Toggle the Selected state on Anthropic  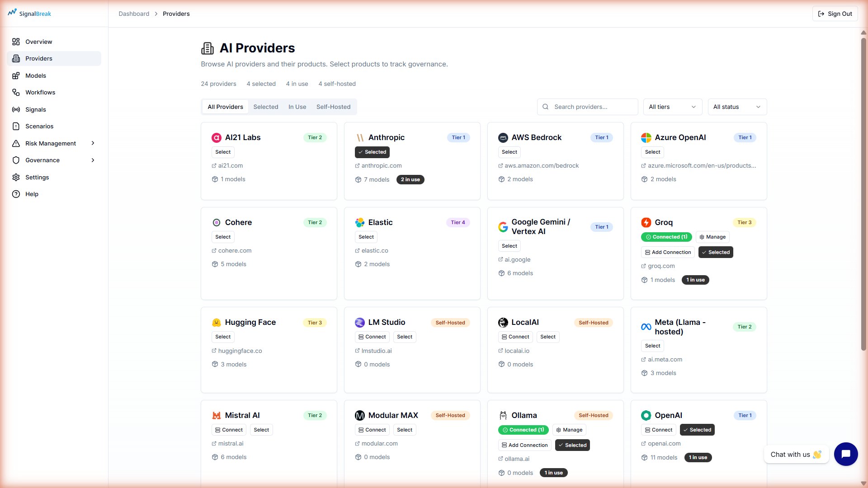(372, 152)
